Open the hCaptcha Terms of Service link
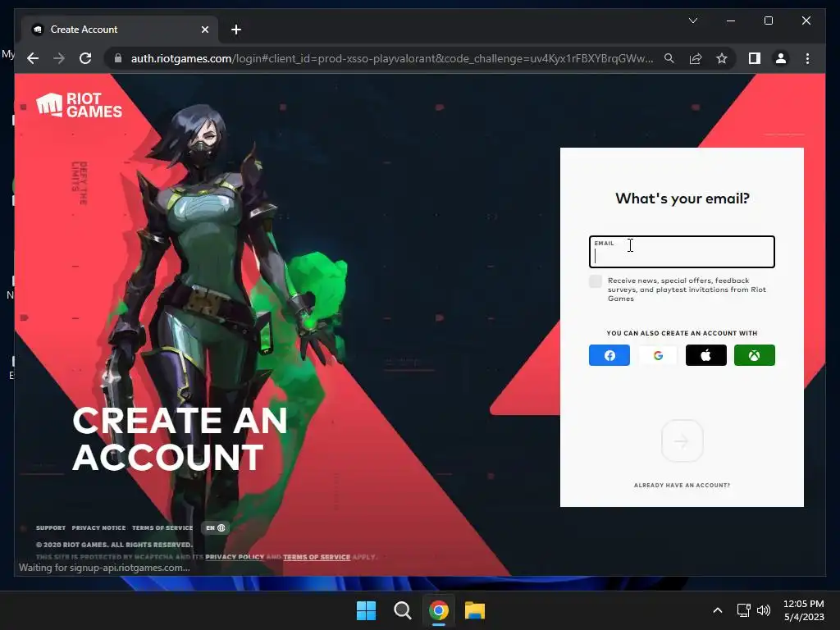840x630 pixels. click(317, 557)
